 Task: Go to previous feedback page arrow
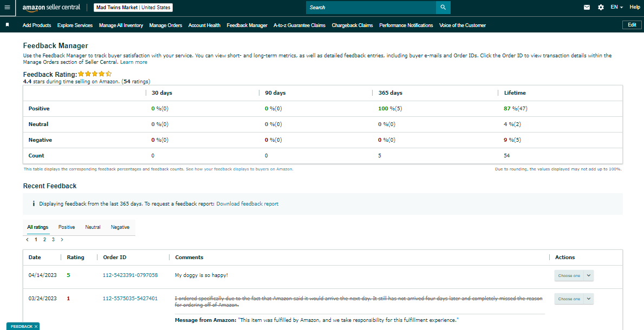click(27, 239)
